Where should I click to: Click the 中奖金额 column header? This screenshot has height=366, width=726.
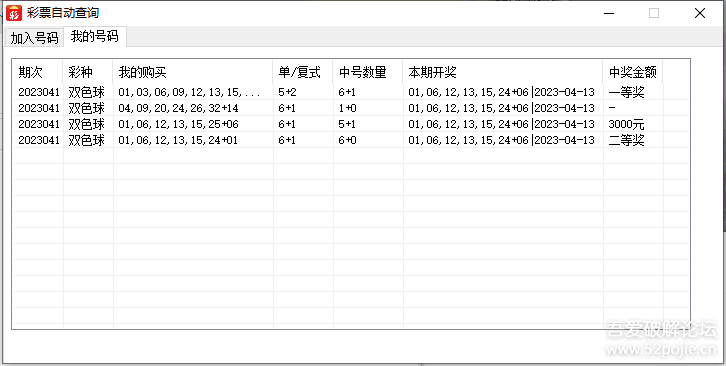click(633, 72)
